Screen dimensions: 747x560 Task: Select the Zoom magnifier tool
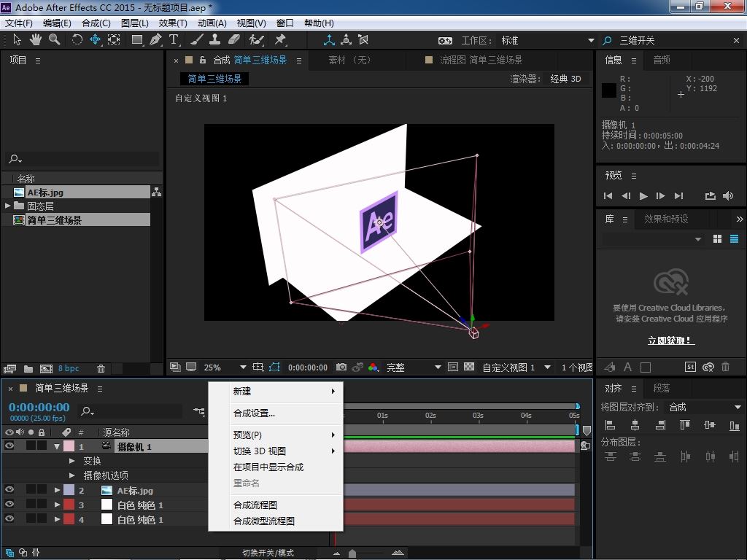point(54,39)
